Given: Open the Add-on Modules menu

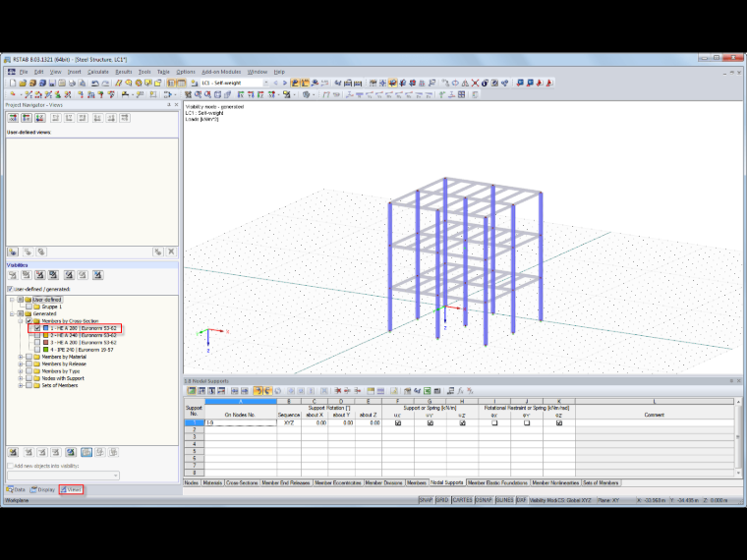Looking at the screenshot, I should [221, 72].
